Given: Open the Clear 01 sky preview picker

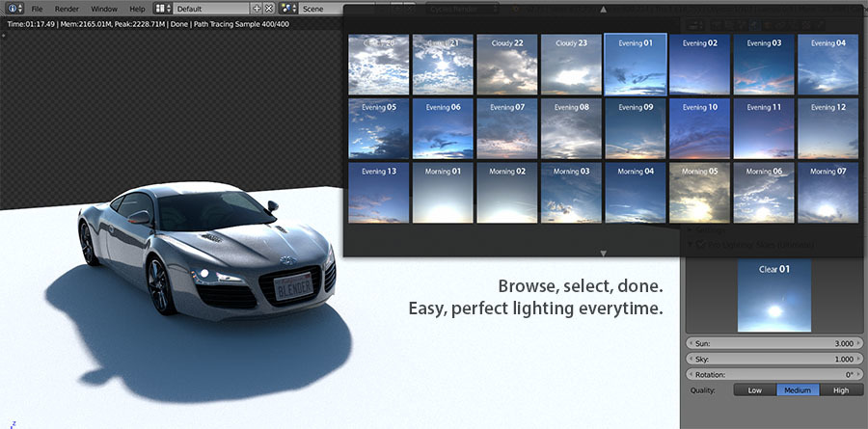Looking at the screenshot, I should 774,296.
